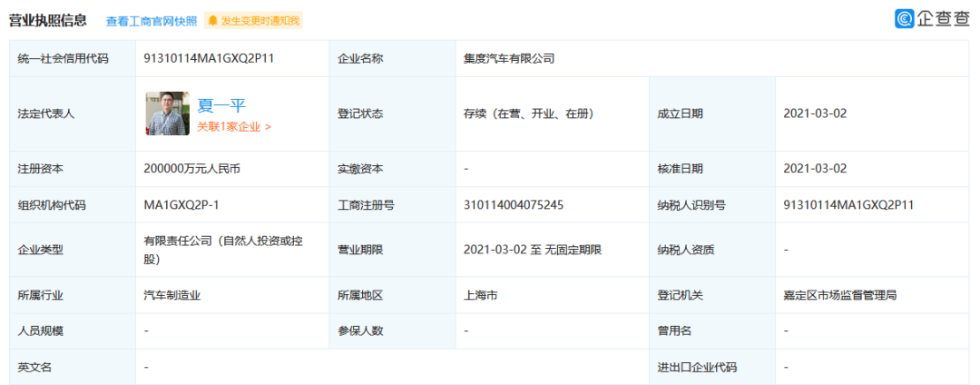Click the 进出口企业代码 label cell

[712, 367]
